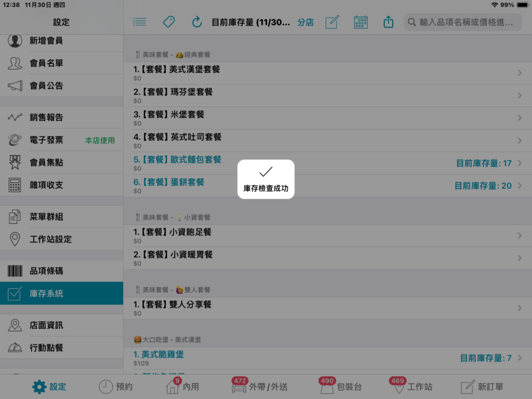Open 會員名單 in sidebar
The image size is (532, 399).
tap(61, 63)
